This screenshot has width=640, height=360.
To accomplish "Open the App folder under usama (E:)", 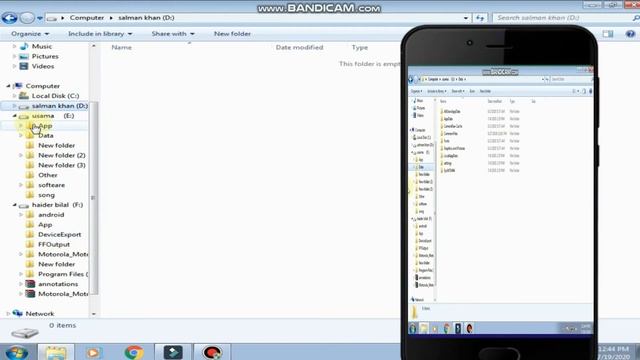I will [x=45, y=126].
